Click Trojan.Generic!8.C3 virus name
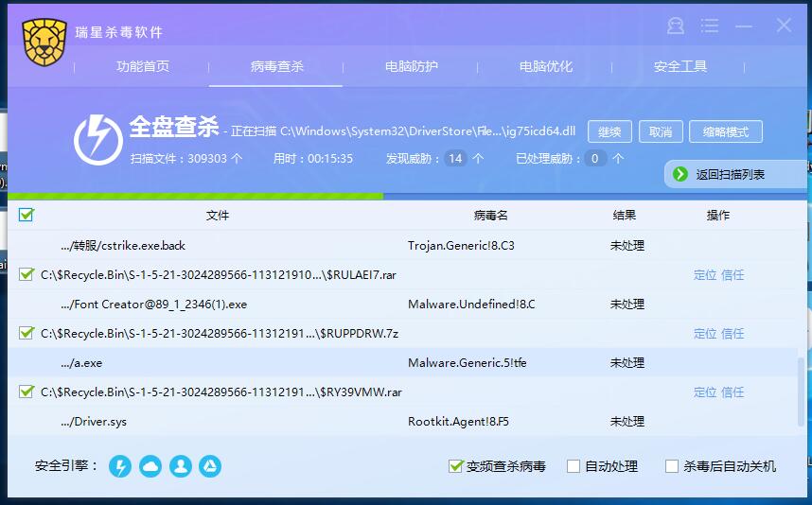The image size is (812, 505). click(x=461, y=246)
